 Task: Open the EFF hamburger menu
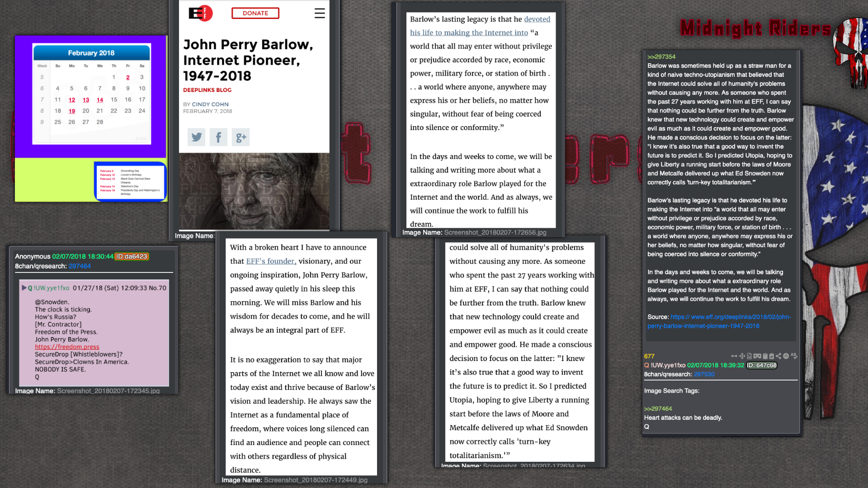(320, 13)
